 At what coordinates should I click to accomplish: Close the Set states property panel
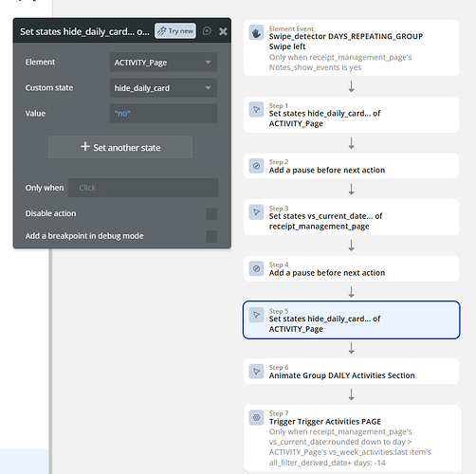tap(223, 31)
